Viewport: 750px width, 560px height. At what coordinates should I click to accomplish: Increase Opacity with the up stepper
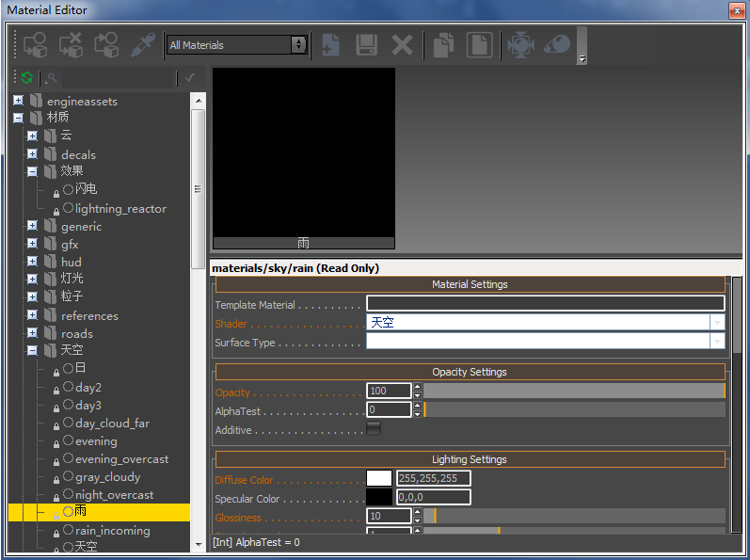coord(418,387)
